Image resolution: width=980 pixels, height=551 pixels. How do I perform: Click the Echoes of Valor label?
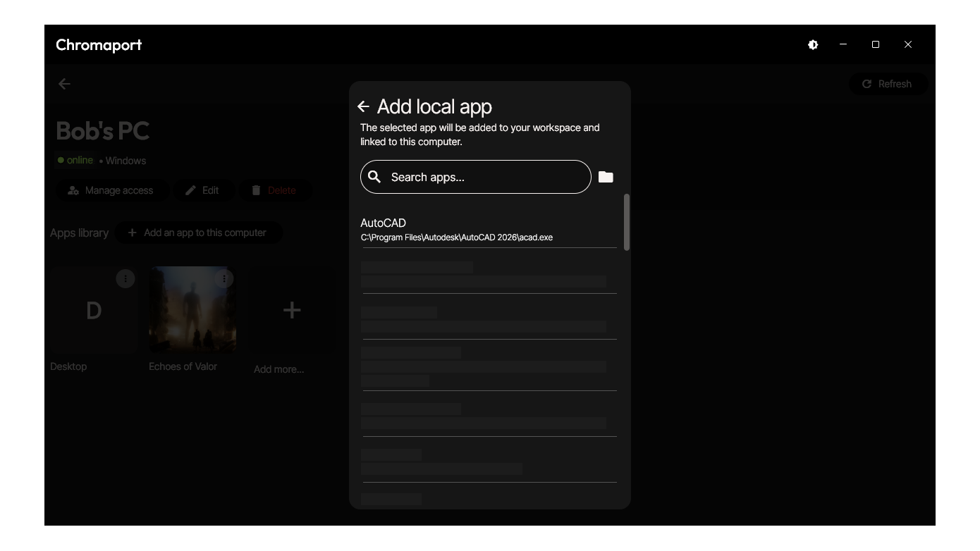[x=183, y=366]
